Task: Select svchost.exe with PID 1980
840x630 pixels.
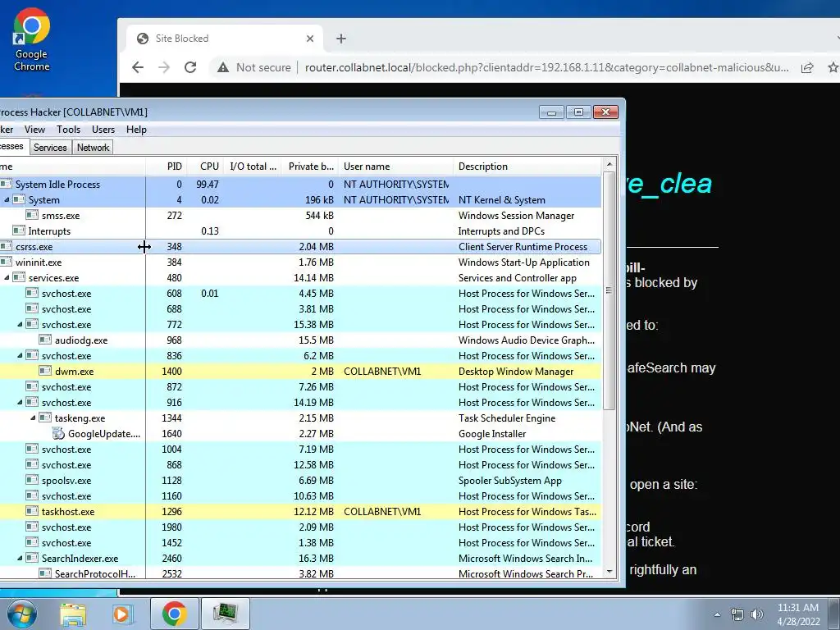Action: click(x=300, y=527)
